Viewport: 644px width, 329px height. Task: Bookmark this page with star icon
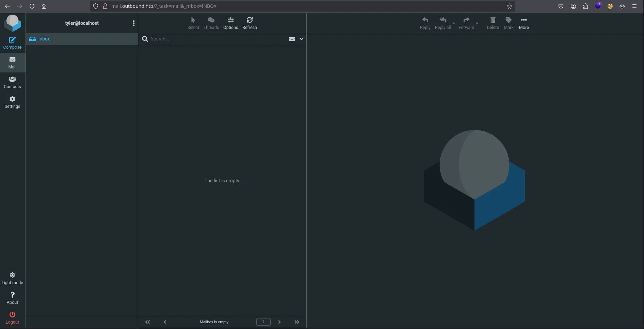(509, 6)
